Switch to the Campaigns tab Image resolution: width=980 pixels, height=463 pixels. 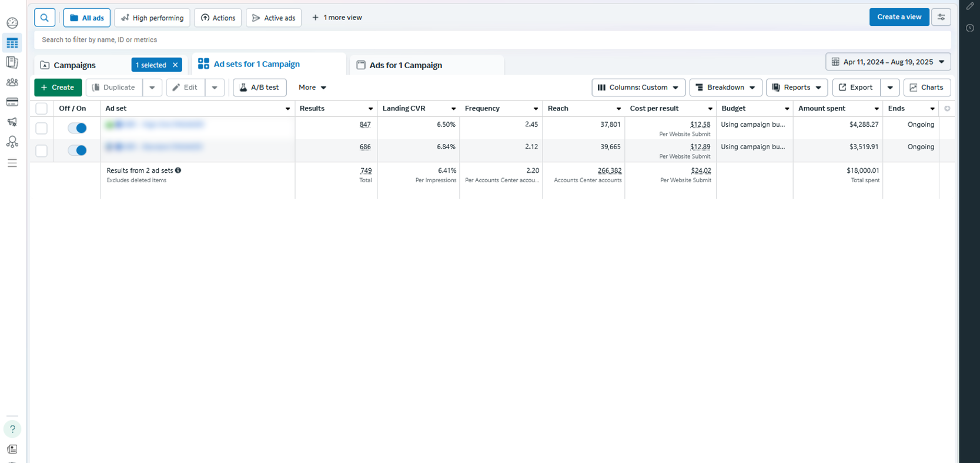(75, 65)
